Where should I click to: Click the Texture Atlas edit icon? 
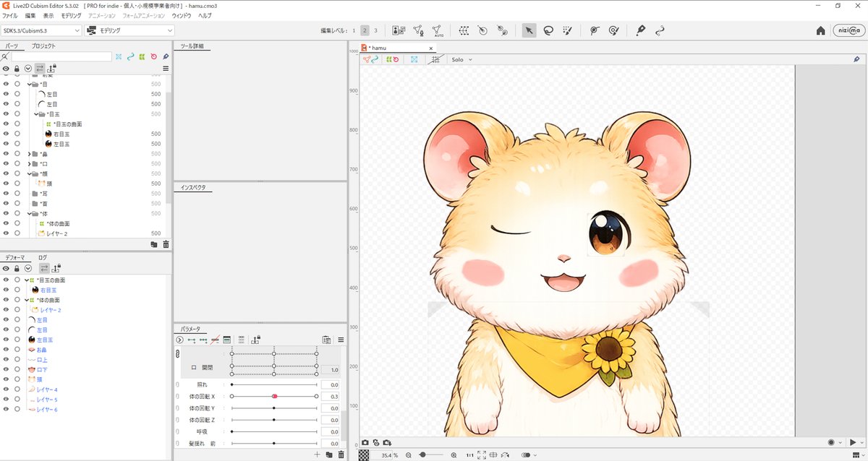(399, 30)
